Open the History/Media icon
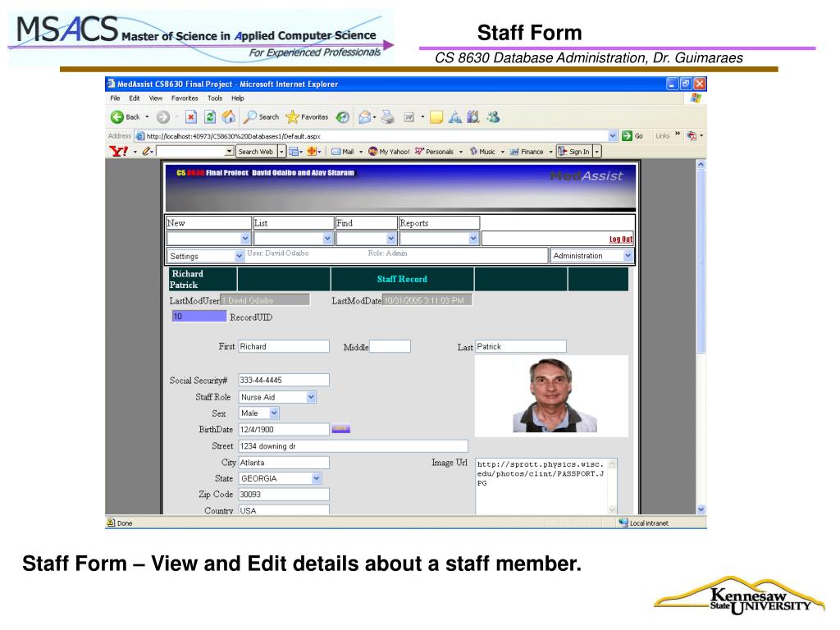 coord(343,116)
